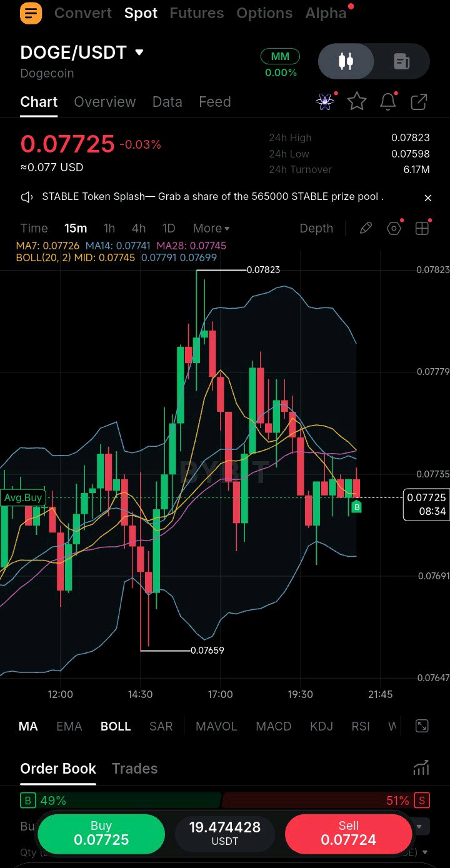
Task: Open order book depth chart icon
Action: point(421,768)
